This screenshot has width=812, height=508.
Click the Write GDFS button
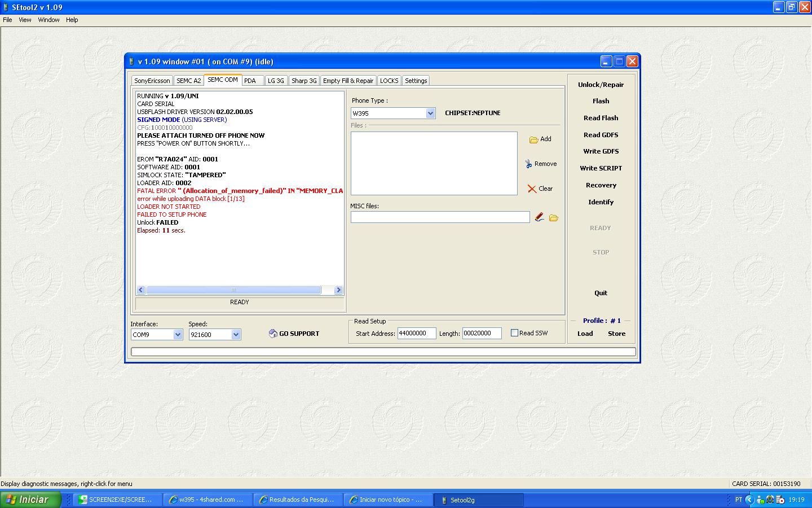601,151
